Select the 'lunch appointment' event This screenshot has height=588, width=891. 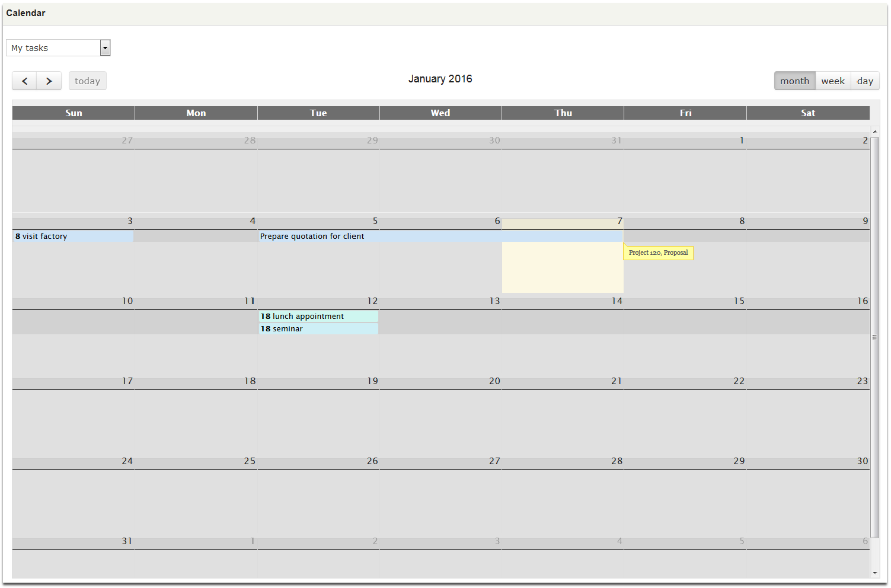308,316
